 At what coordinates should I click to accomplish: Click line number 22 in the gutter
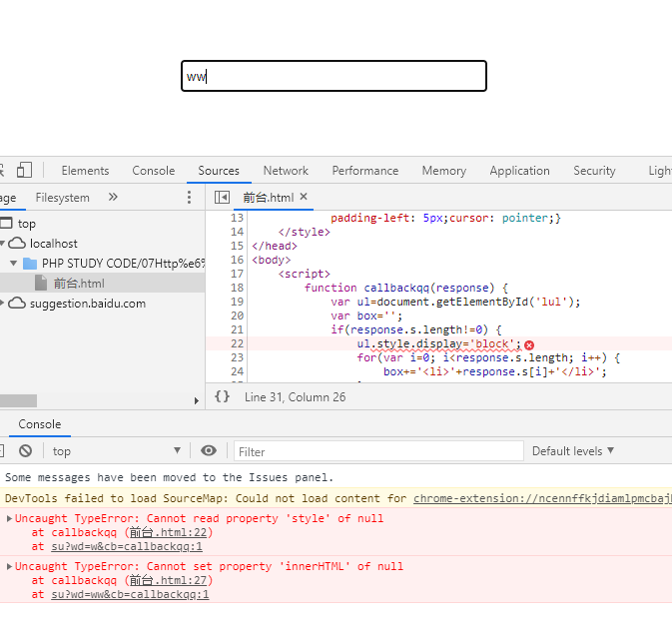click(237, 343)
